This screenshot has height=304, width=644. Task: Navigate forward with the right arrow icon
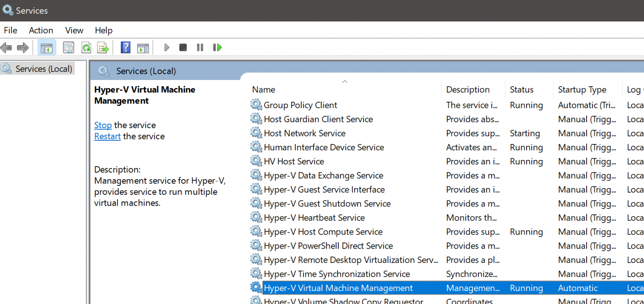pyautogui.click(x=23, y=47)
